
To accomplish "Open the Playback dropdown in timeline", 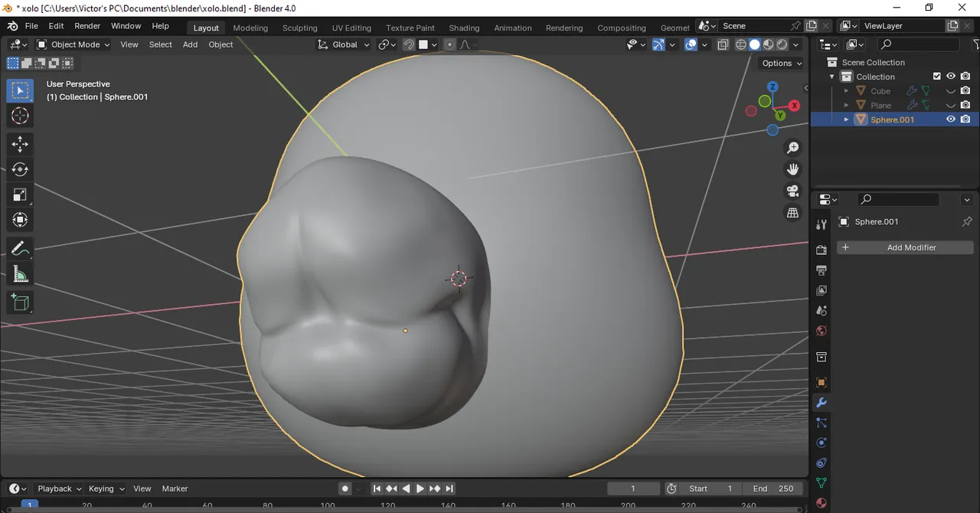I will pyautogui.click(x=60, y=488).
